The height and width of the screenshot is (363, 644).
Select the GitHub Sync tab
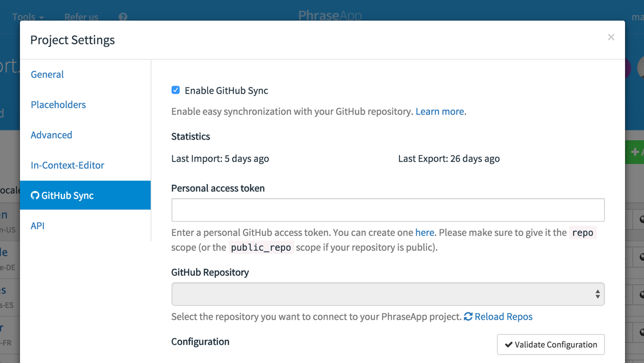(85, 195)
